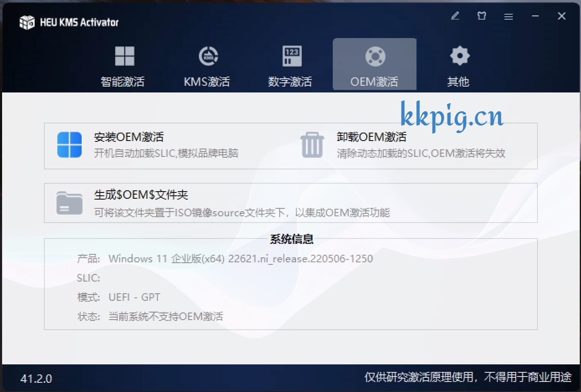This screenshot has height=392, width=581.
Task: Click the 系统信息 heading
Action: 292,239
